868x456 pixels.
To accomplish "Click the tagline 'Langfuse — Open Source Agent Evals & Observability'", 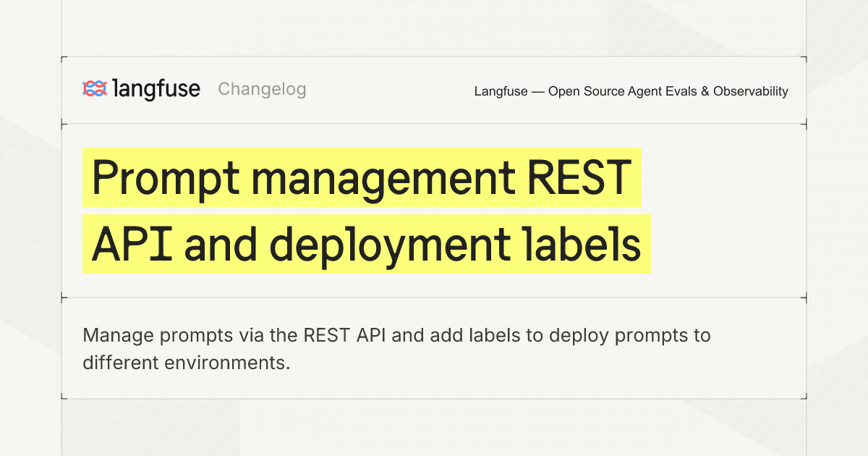I will coord(631,91).
